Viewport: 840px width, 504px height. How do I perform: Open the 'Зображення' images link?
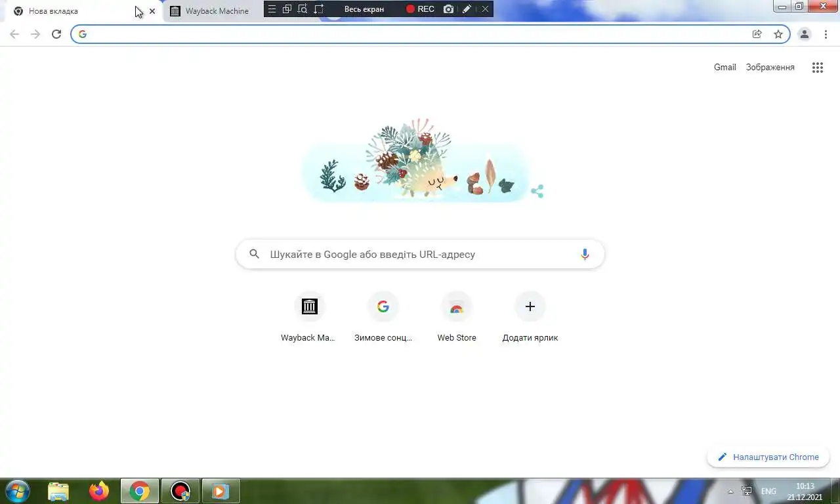[x=770, y=67]
